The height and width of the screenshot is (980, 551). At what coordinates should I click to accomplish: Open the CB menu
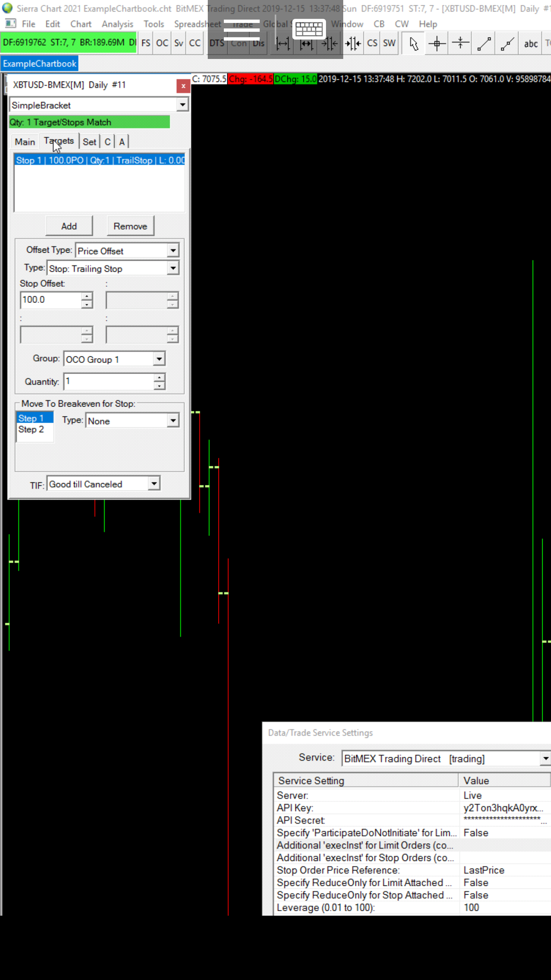(379, 24)
